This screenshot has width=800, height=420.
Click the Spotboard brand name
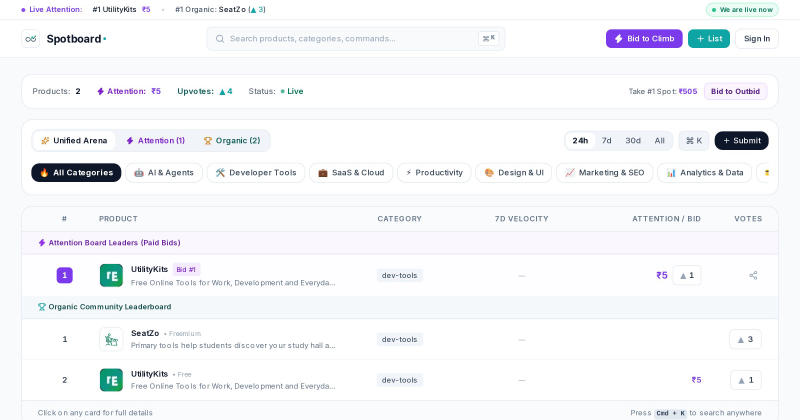[x=74, y=39]
